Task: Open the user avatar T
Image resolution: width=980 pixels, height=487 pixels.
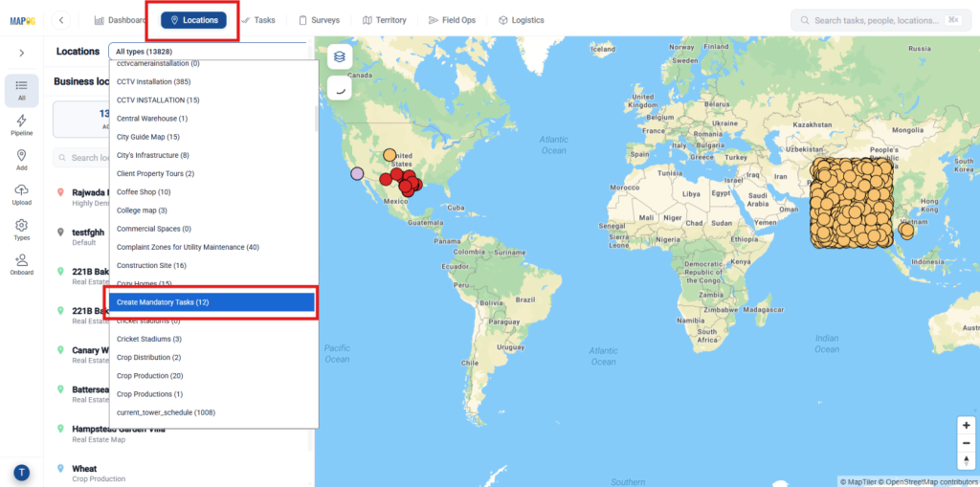Action: point(22,474)
